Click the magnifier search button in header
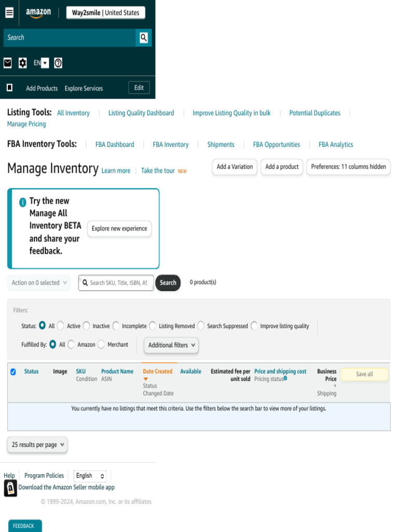 pos(143,37)
